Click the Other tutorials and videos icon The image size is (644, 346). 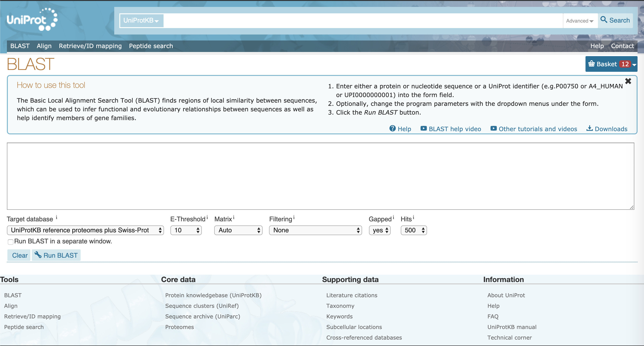[x=493, y=128]
